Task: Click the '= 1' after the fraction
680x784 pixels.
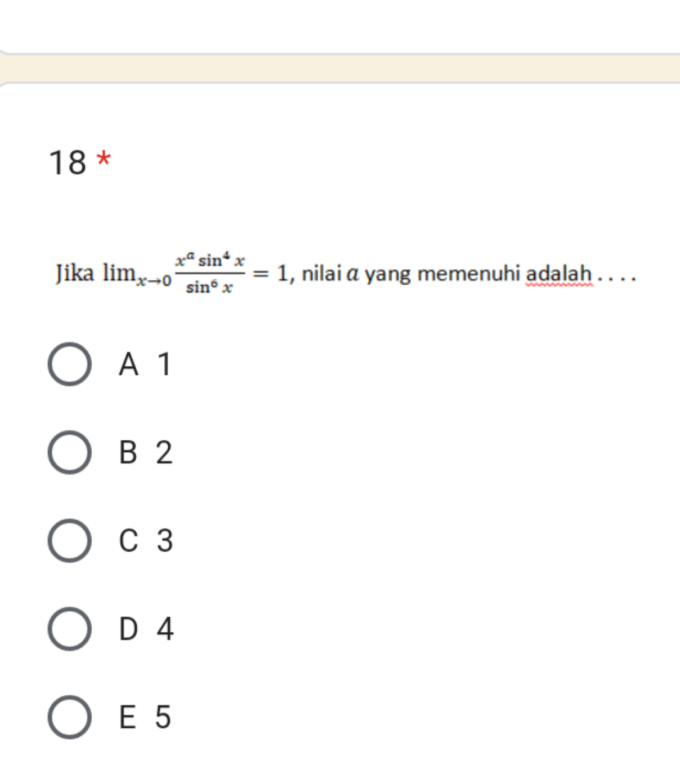Action: [x=271, y=273]
